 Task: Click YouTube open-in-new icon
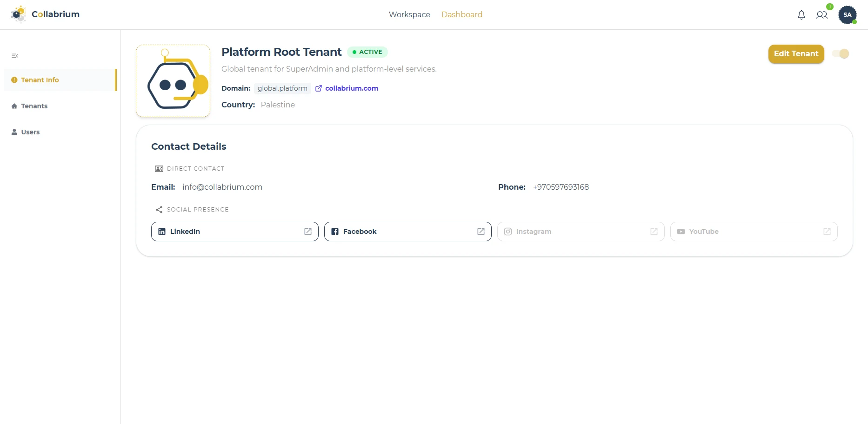coord(827,232)
